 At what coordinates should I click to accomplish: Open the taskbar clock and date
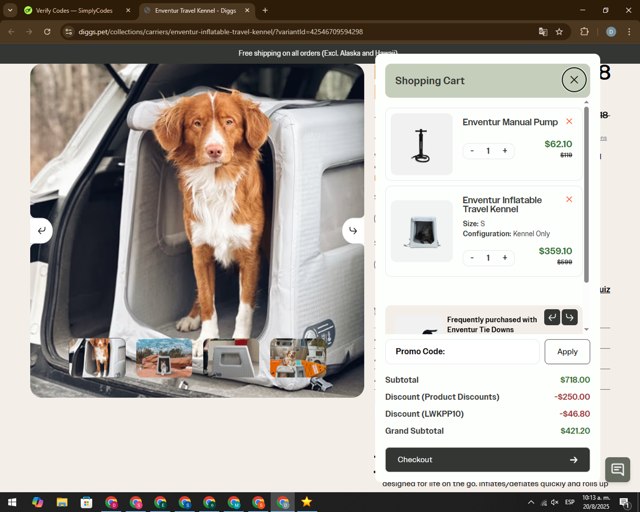[596, 502]
